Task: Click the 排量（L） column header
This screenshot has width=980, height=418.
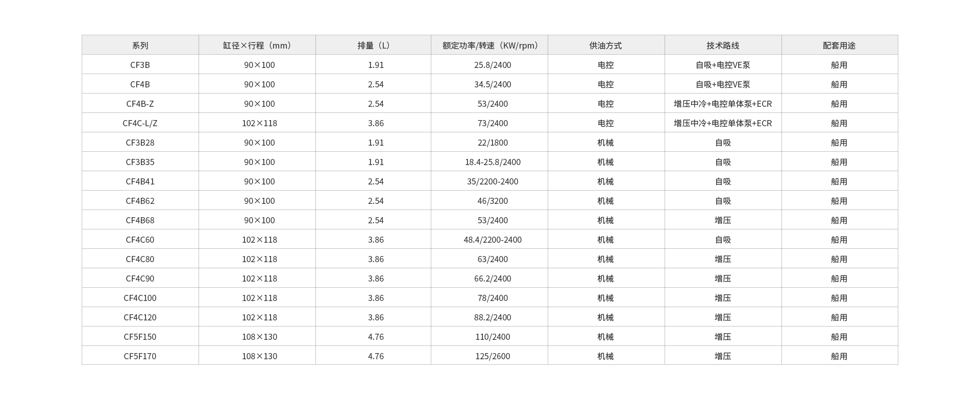Action: coord(374,45)
